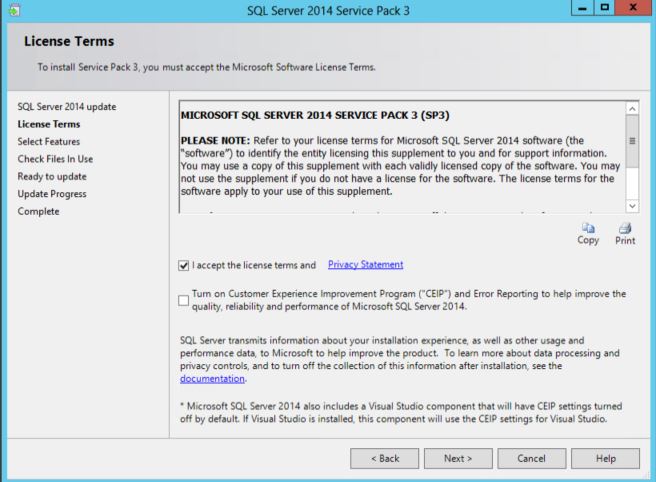
Task: Select the Update Progress step
Action: tap(52, 194)
